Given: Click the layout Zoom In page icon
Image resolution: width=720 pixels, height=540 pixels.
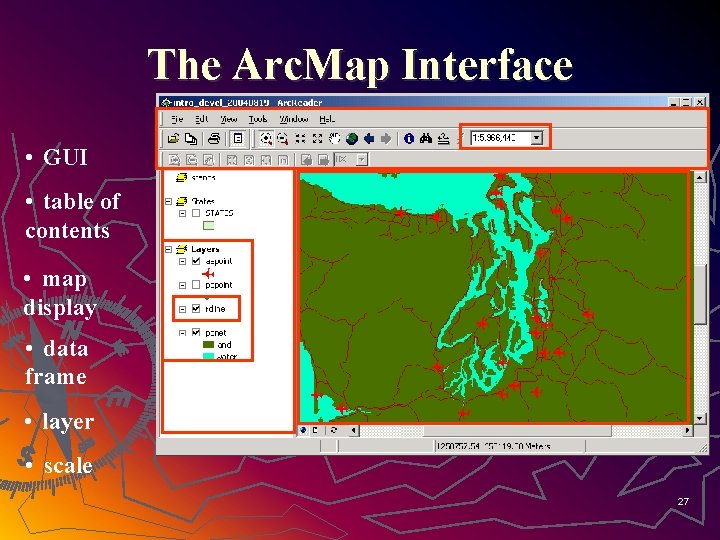Looking at the screenshot, I should (174, 160).
